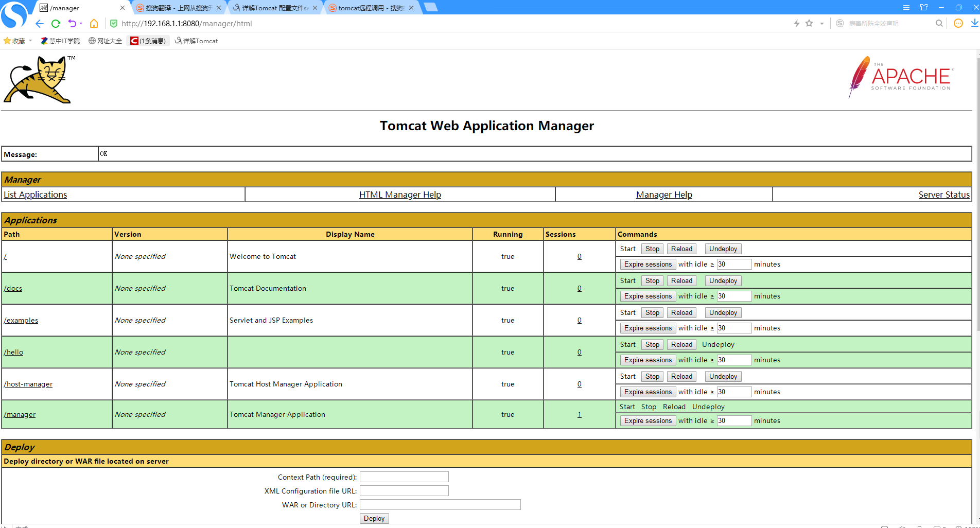Open the Server Status link
The image size is (980, 528).
pyautogui.click(x=944, y=195)
